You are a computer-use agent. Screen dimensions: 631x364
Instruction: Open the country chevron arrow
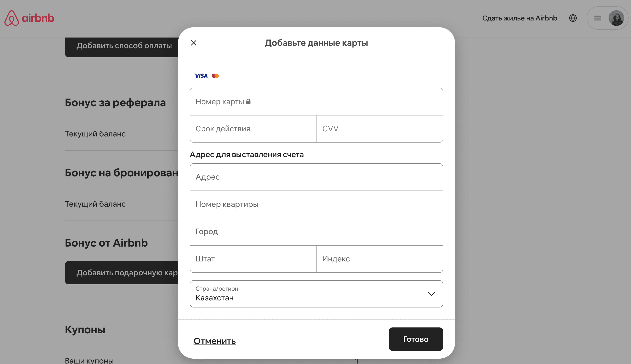pos(431,294)
